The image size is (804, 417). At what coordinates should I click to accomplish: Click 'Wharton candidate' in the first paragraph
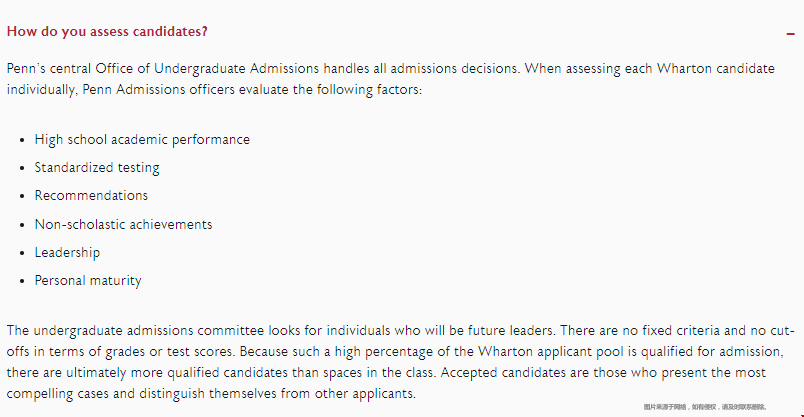coord(716,69)
